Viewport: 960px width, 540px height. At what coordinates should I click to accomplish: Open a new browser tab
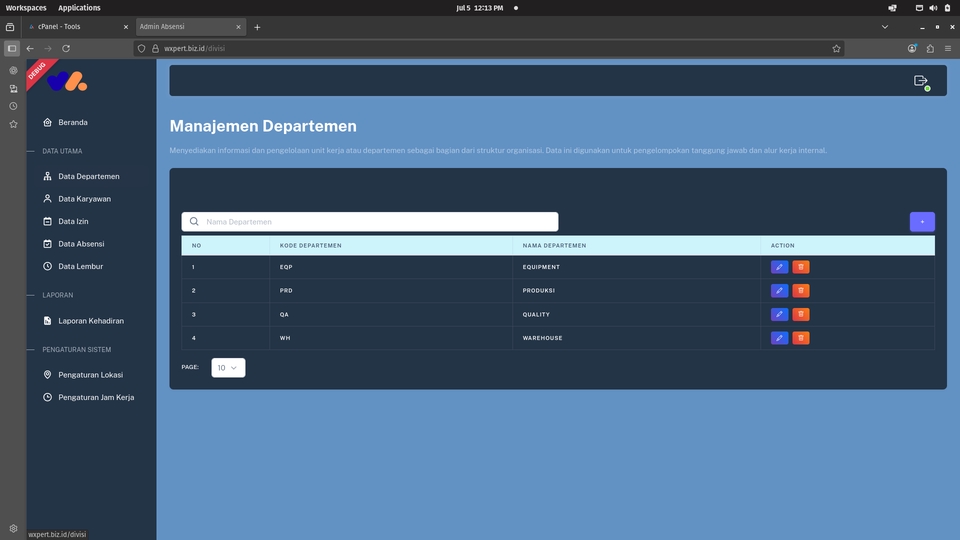click(x=257, y=27)
